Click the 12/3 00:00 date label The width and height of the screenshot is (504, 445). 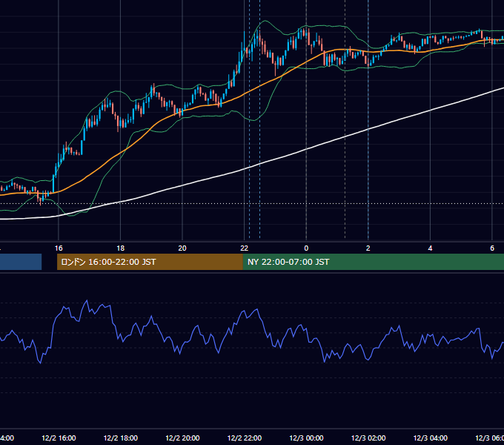point(306,438)
